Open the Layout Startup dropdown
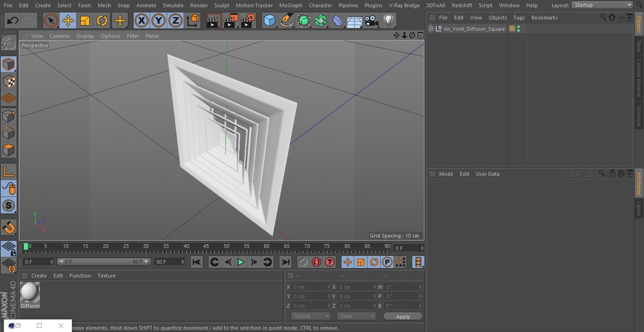644x332 pixels. click(602, 5)
